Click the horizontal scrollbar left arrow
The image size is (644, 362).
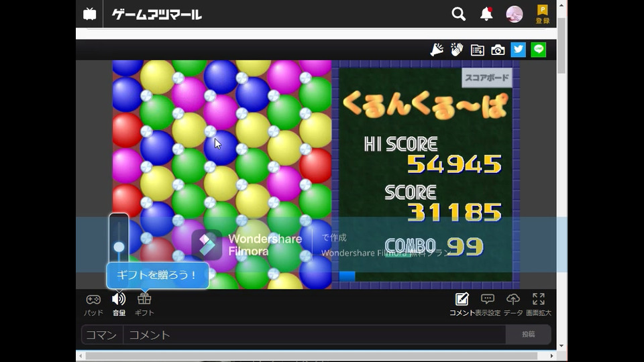click(x=80, y=356)
